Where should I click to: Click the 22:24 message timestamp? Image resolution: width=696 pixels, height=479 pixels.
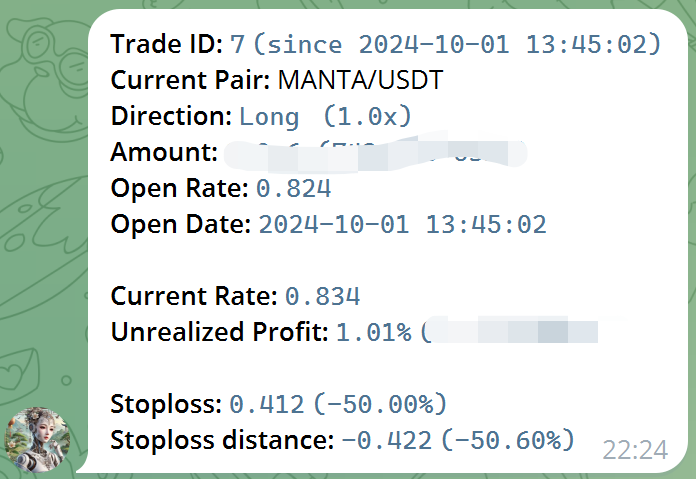click(x=635, y=450)
